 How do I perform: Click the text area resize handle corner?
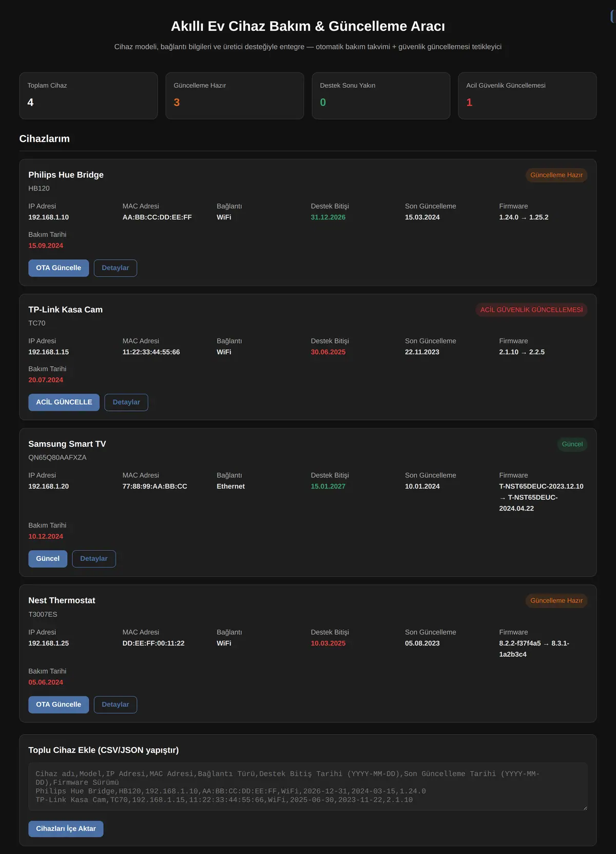pos(584,808)
